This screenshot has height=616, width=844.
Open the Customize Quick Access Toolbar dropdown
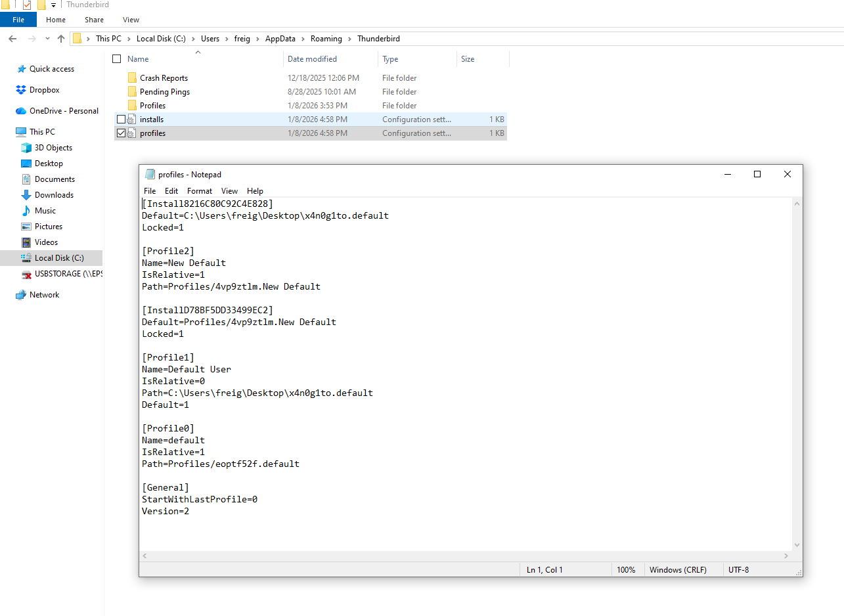point(54,5)
